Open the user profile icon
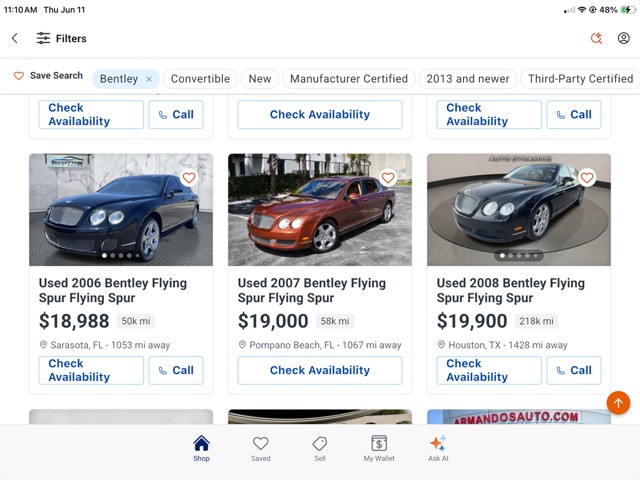640x480 pixels. [623, 38]
